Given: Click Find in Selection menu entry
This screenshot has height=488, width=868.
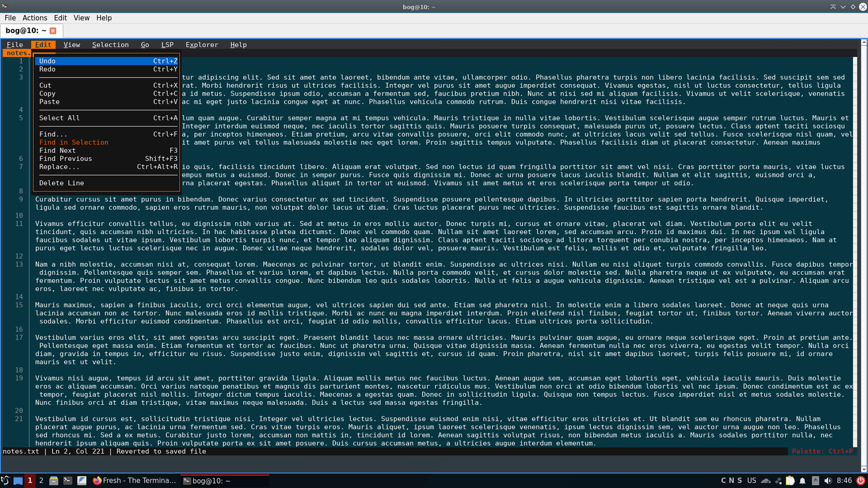Looking at the screenshot, I should click(x=107, y=142).
